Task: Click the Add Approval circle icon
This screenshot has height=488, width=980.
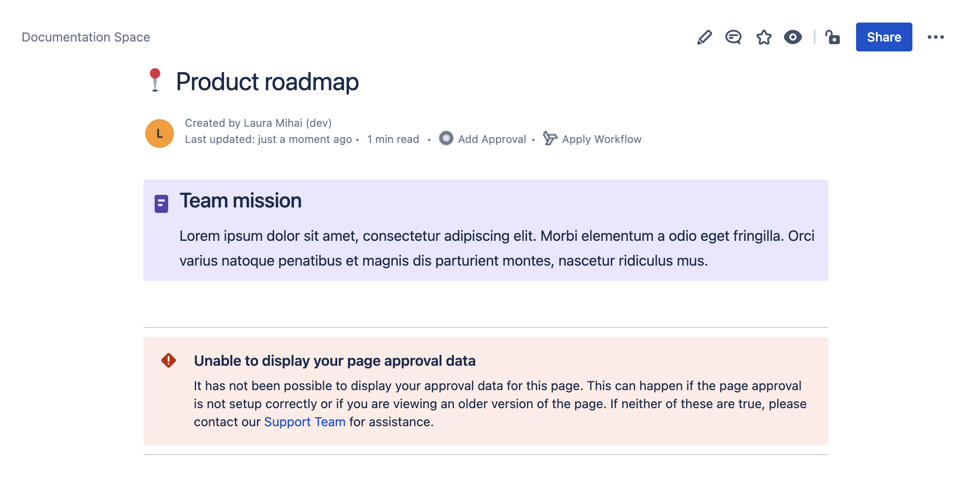Action: [446, 138]
